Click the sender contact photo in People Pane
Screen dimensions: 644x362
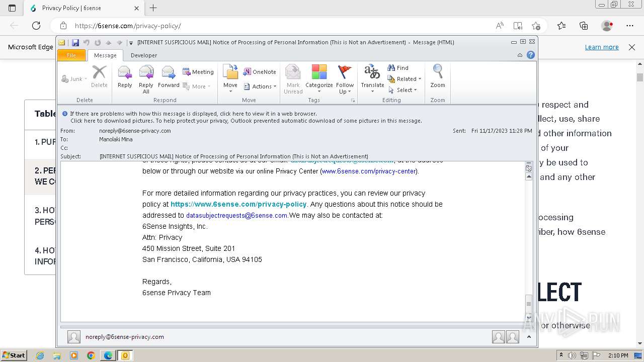tap(74, 337)
